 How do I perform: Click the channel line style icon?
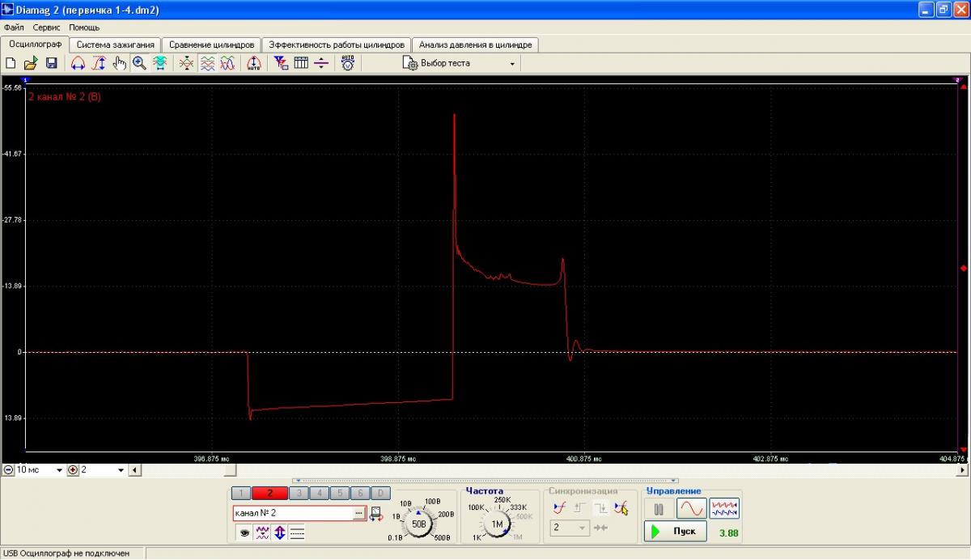point(297,532)
